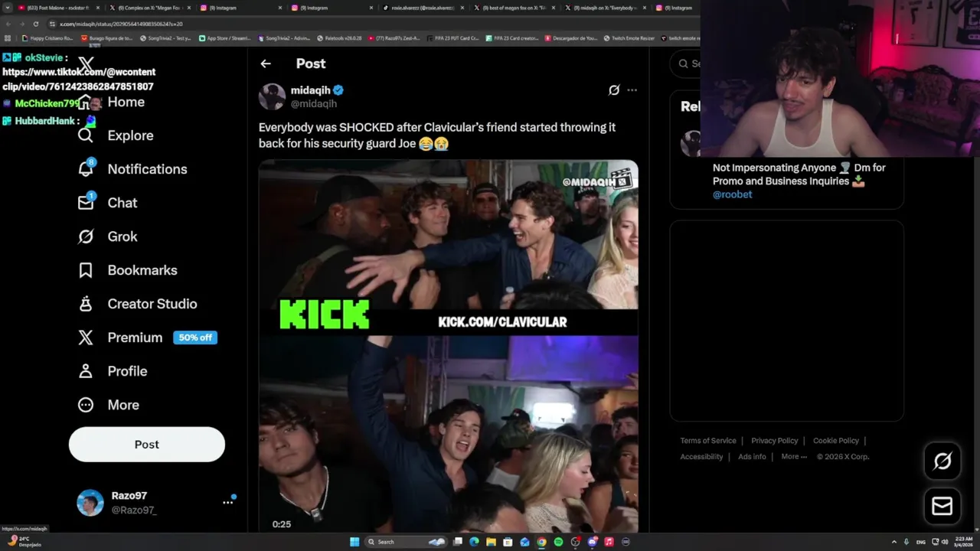Open File Explorer from the taskbar

(491, 542)
